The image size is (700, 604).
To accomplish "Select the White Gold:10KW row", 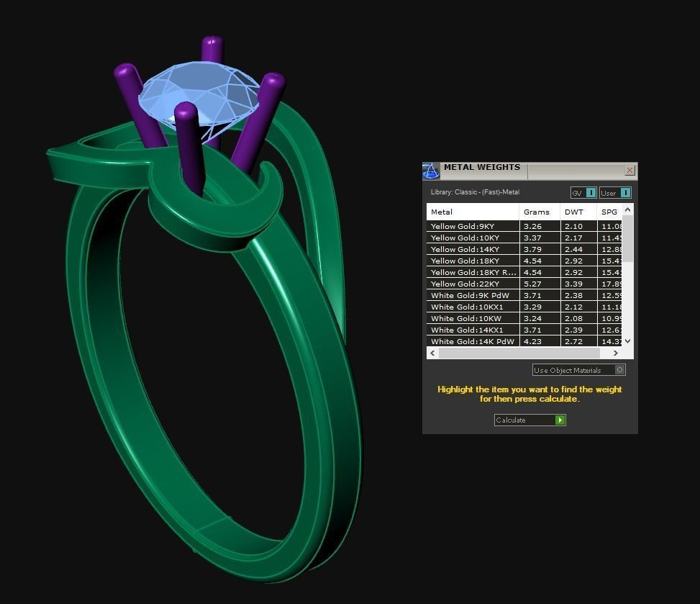I will tap(524, 318).
